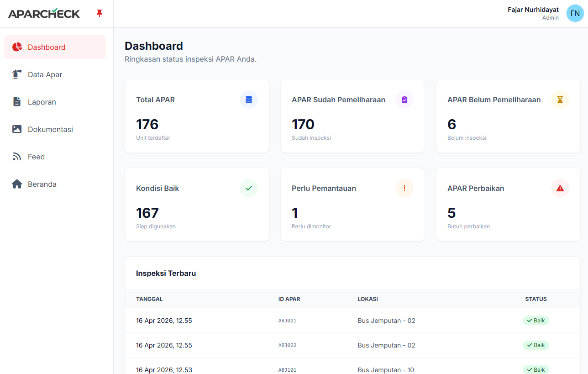Click the STATUS column header

point(536,299)
